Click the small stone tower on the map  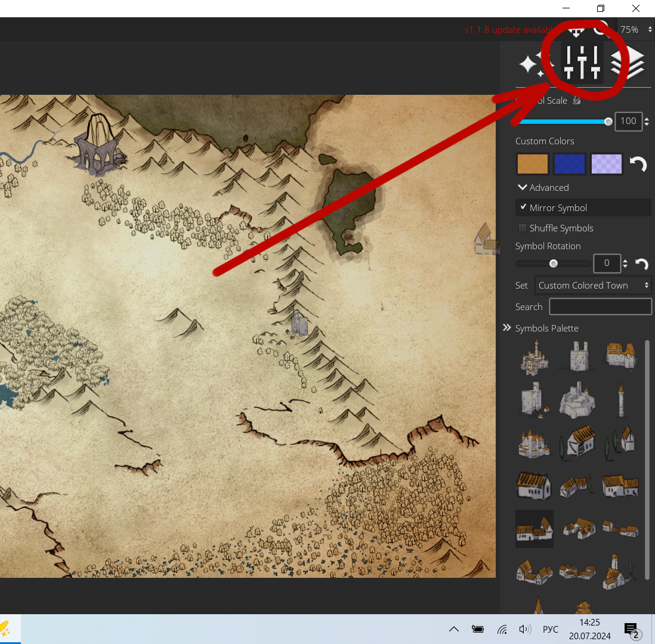(x=299, y=323)
